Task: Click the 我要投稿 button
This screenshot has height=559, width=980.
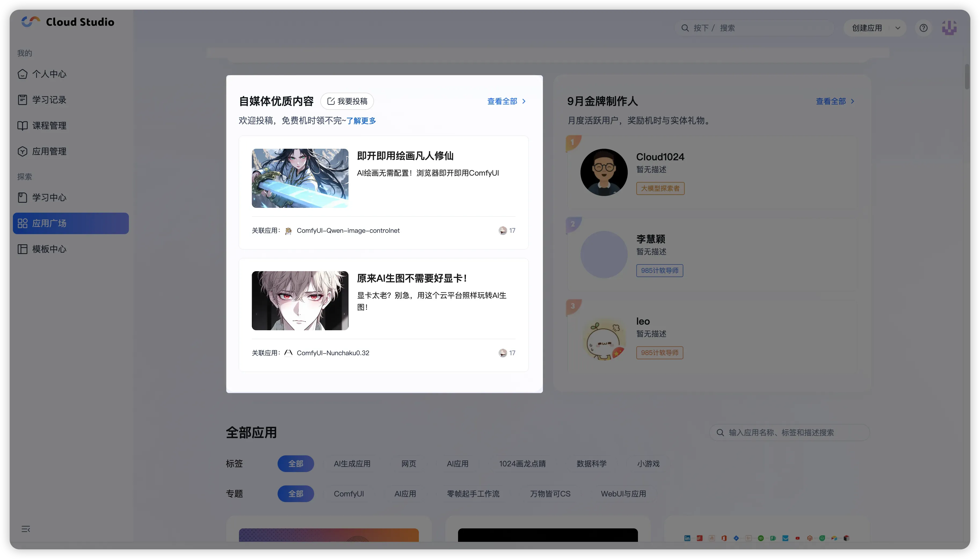Action: (347, 101)
